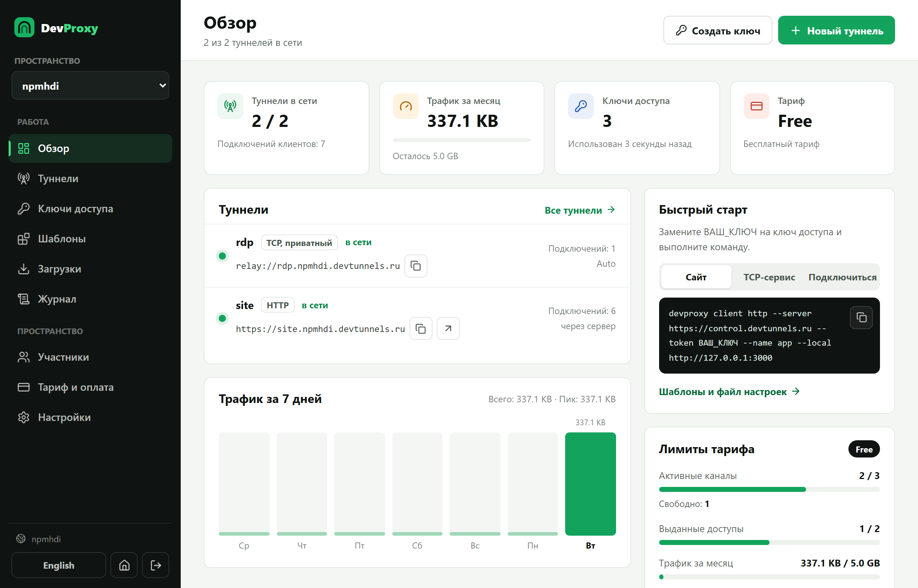Click the Вт traffic bar in chart
Viewport: 918px width, 588px height.
[590, 484]
